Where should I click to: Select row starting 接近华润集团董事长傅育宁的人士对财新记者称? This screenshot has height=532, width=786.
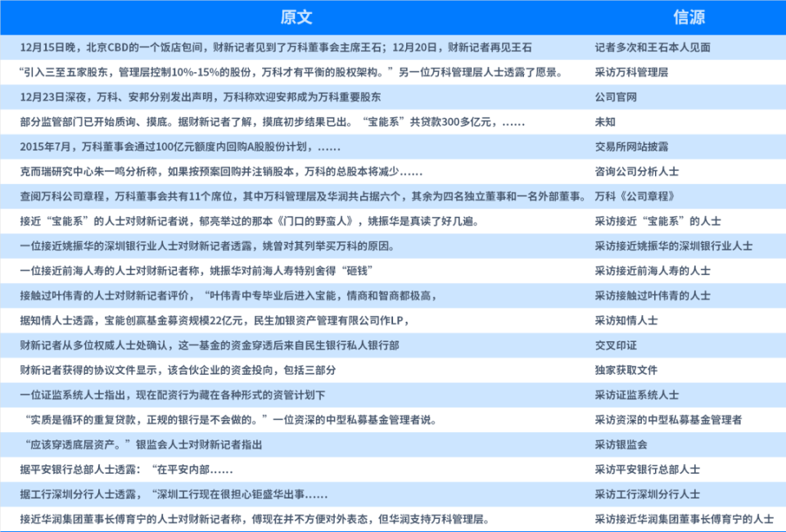(x=393, y=519)
